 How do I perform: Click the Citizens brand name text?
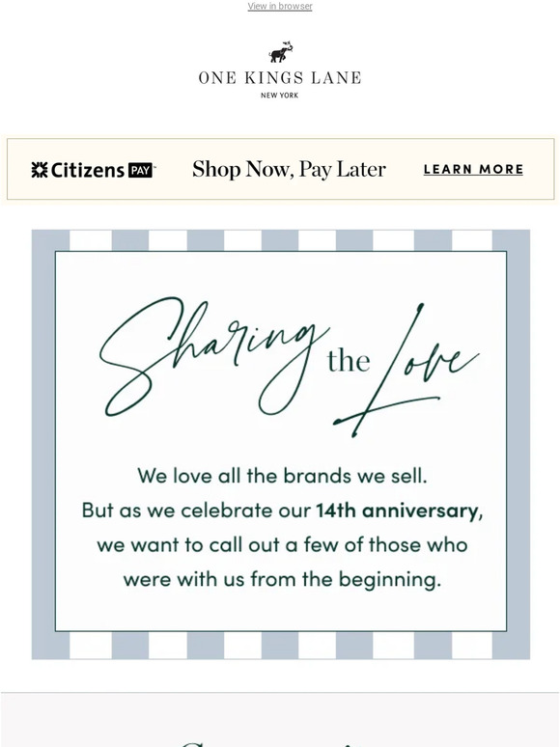pyautogui.click(x=87, y=170)
